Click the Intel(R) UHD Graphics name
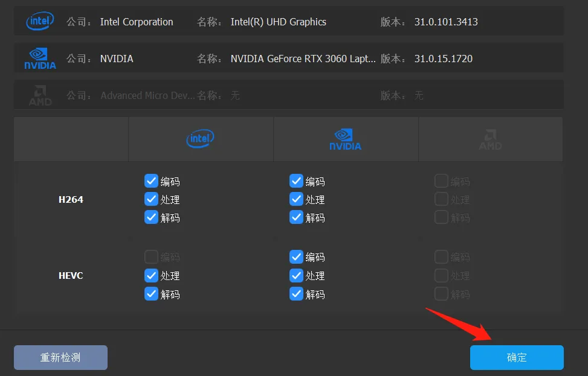The image size is (588, 376). [x=278, y=22]
